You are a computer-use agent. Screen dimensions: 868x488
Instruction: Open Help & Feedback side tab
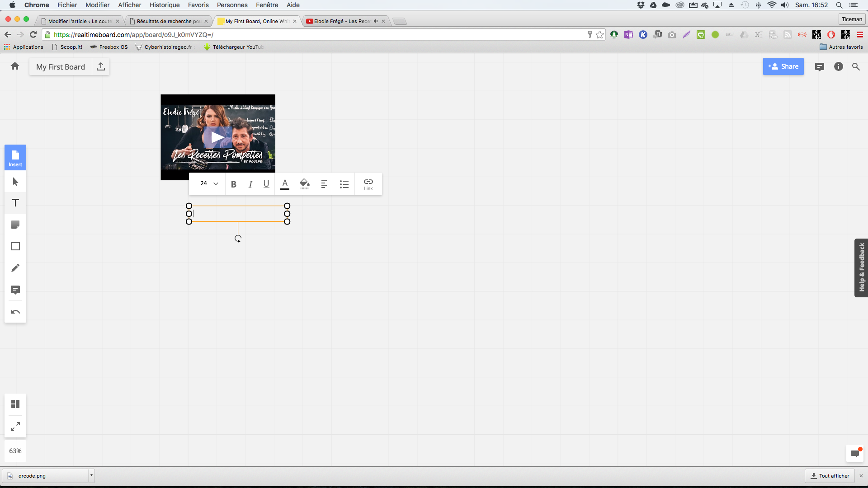pyautogui.click(x=861, y=267)
